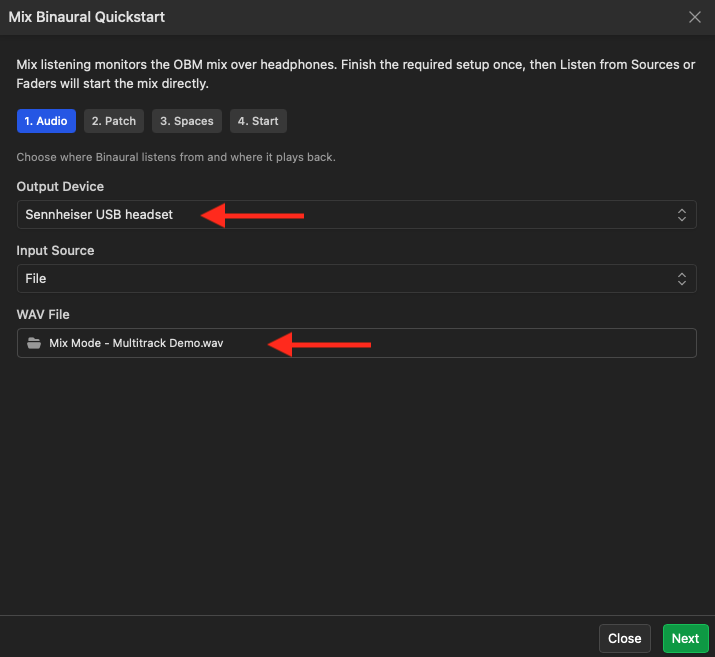
Task: Close the Mix Binaural Quickstart dialog with X
Action: [x=694, y=17]
